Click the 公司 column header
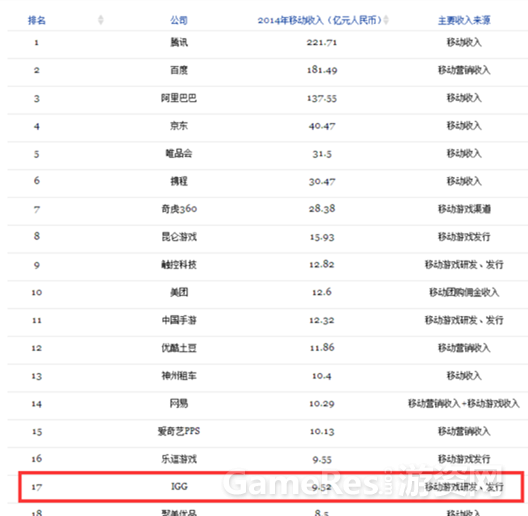Viewport: 528px width, 516px height. coord(179,21)
